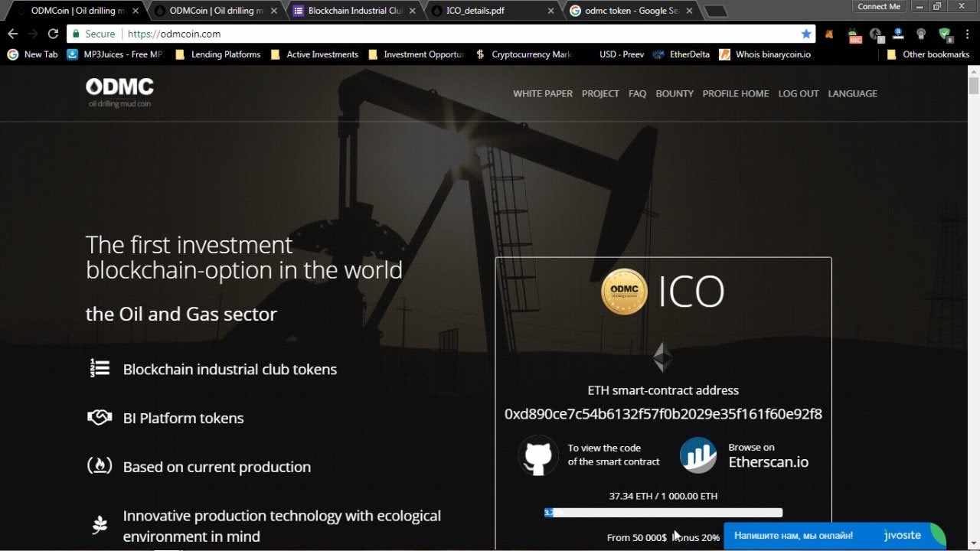Viewport: 980px width, 551px height.
Task: Click the blue download extension icon
Action: [x=899, y=34]
